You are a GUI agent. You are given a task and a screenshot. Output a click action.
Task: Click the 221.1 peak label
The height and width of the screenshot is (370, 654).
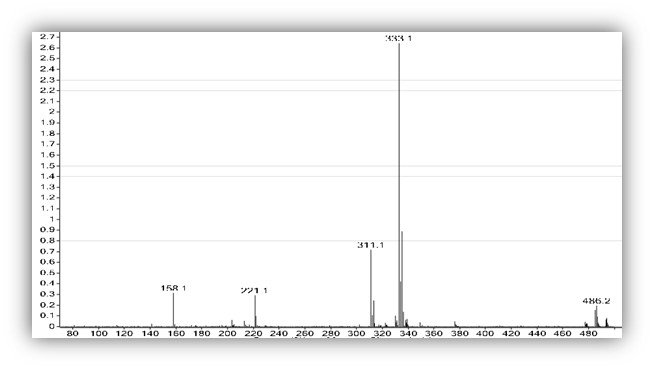pos(254,290)
